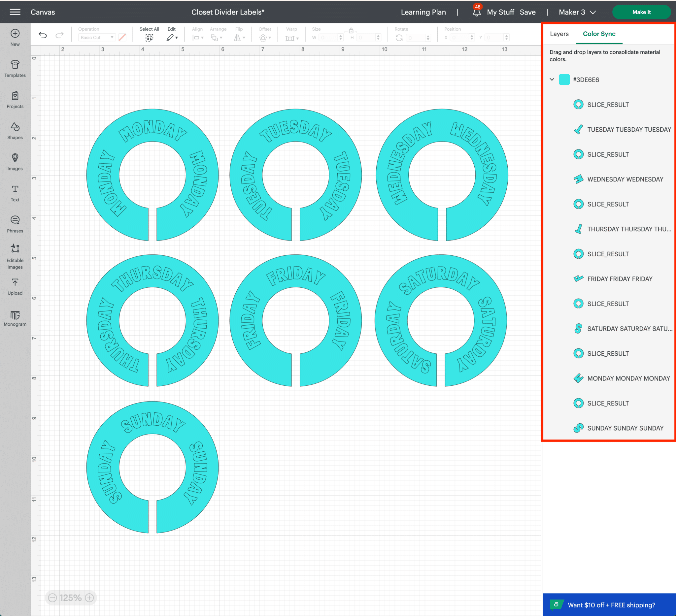Viewport: 676px width, 616px height.
Task: Click the Undo arrow
Action: pyautogui.click(x=43, y=35)
